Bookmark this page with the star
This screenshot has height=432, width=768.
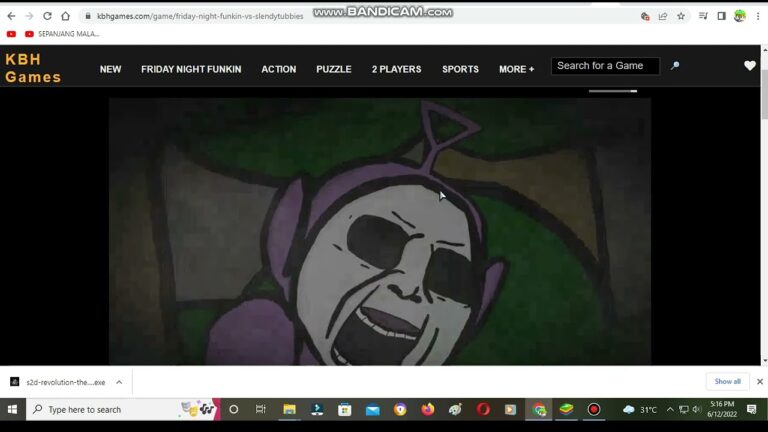point(681,16)
